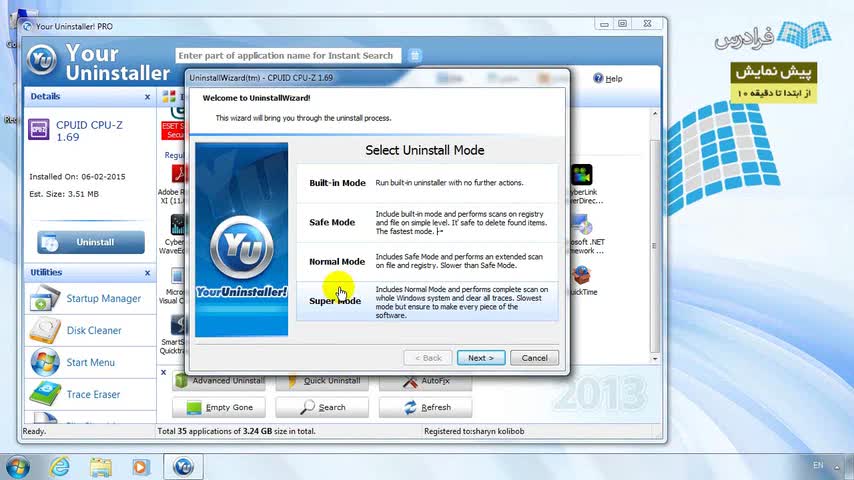Screen dimensions: 854x480
Task: Select Safe Mode uninstall option
Action: pos(427,222)
